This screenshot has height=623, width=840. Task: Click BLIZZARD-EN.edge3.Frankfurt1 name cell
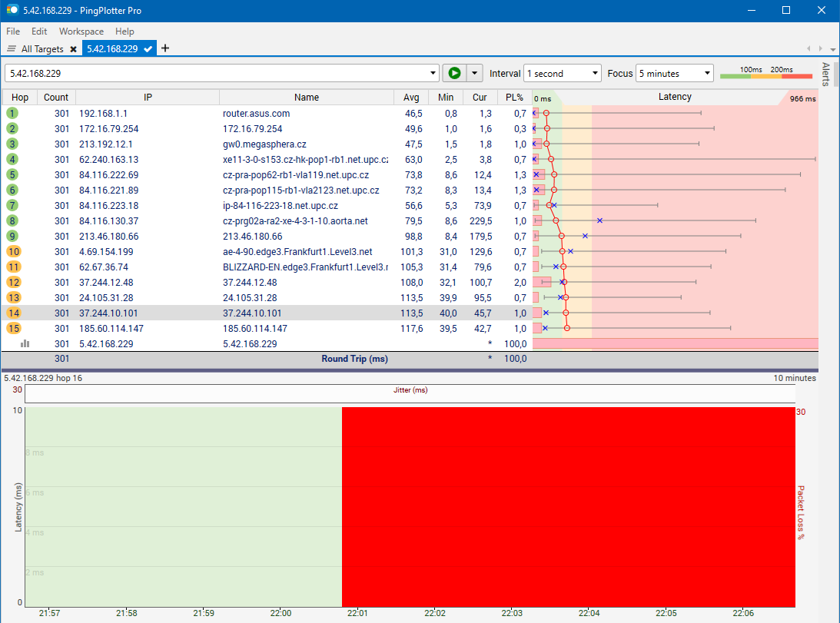[305, 267]
